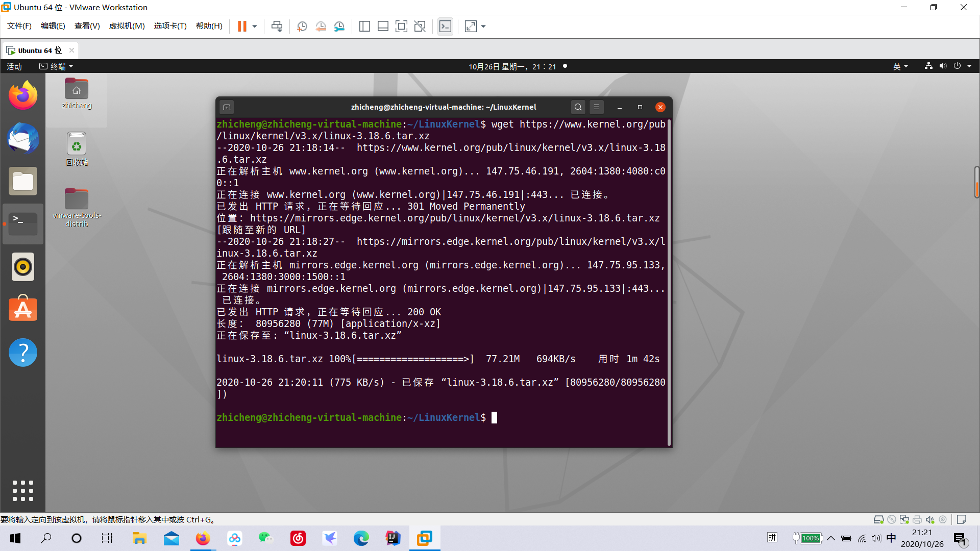This screenshot has width=980, height=551.
Task: Send Ctrl+Alt+Del to the virtual machine
Action: [x=277, y=26]
